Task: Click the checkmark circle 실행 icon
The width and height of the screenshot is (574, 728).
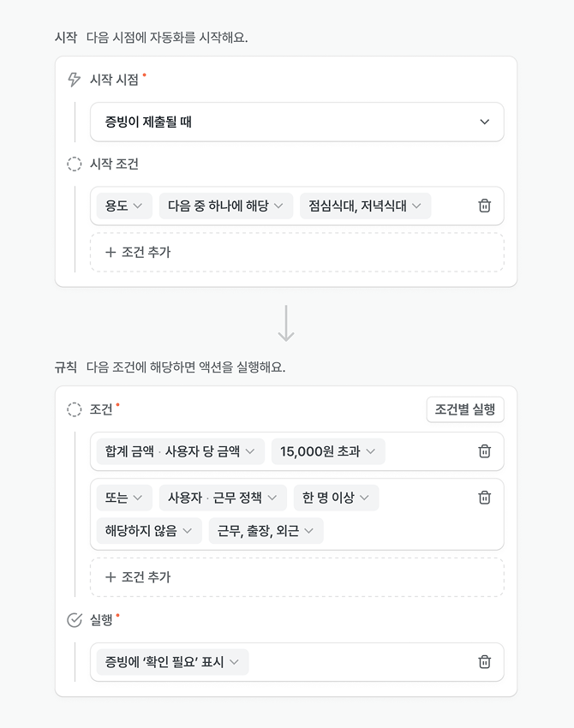Action: coord(75,620)
